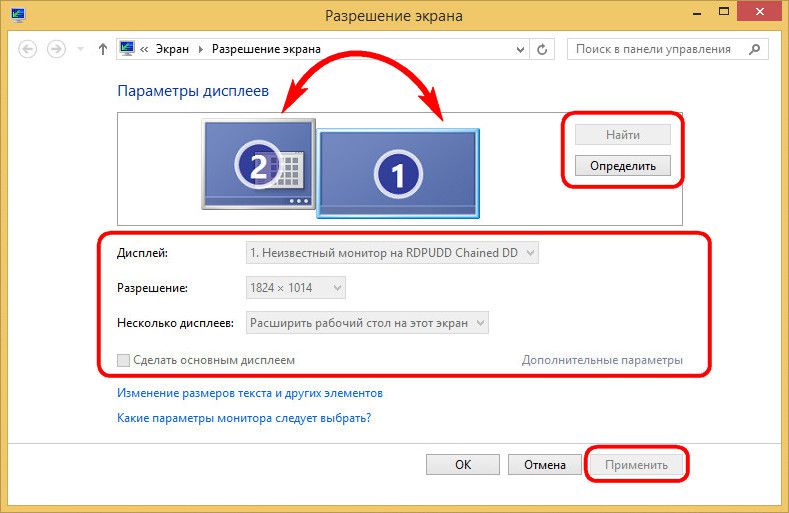Toggle 'Сделать основным дисплеем' checkbox
Screen dimensions: 789x513
[124, 360]
